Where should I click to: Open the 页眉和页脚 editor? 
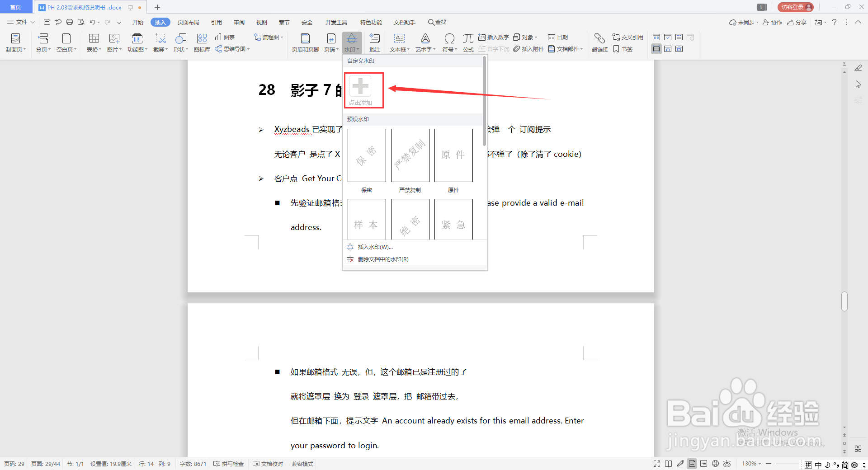click(x=305, y=42)
